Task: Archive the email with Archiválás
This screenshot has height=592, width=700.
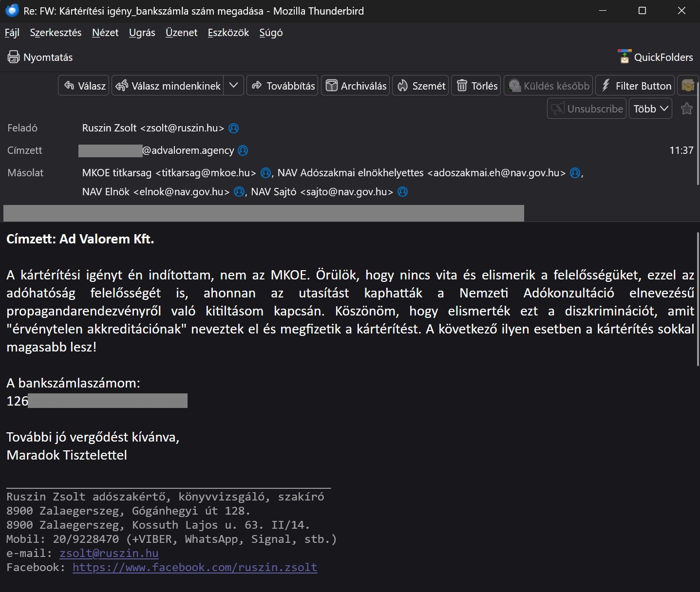Action: coord(356,86)
